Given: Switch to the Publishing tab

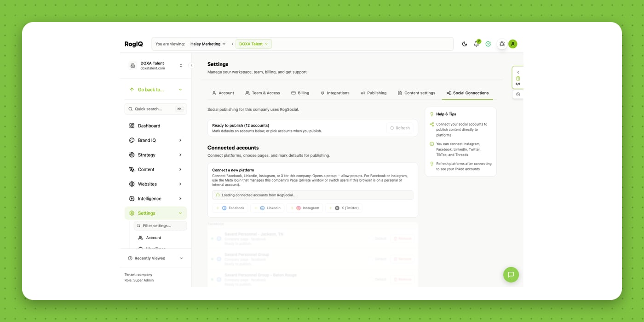Looking at the screenshot, I should click(374, 93).
